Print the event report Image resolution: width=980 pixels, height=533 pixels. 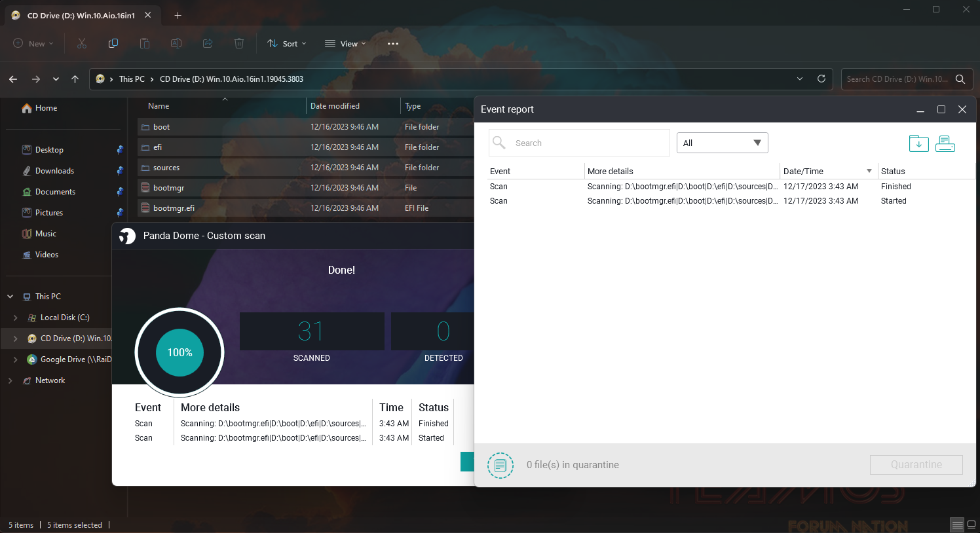(x=945, y=143)
